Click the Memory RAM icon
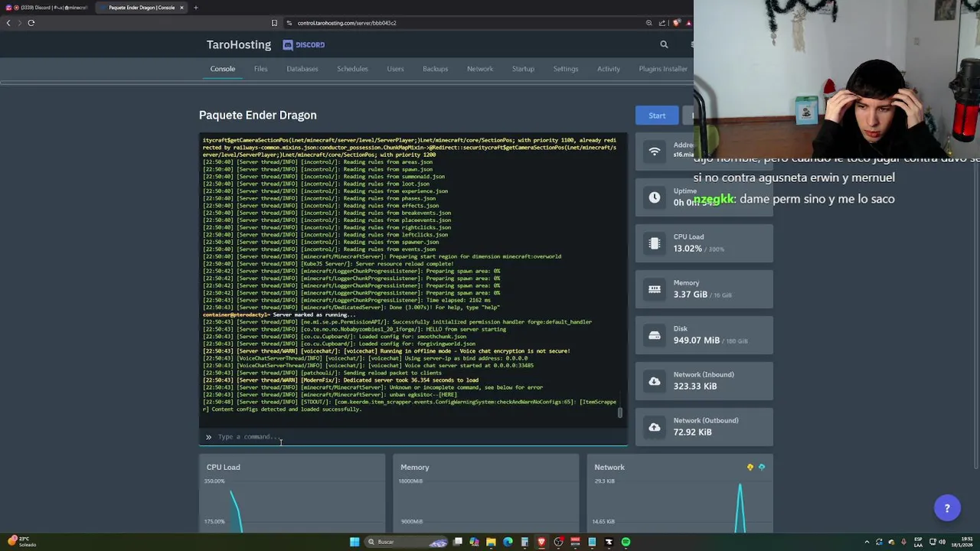The height and width of the screenshot is (551, 980). pos(654,289)
